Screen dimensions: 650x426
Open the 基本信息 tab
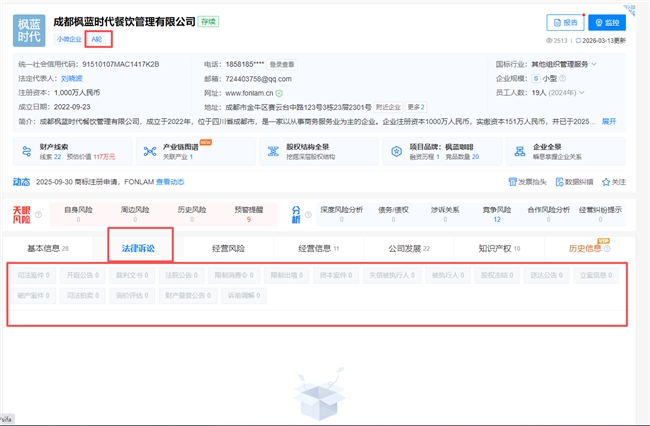coord(48,249)
